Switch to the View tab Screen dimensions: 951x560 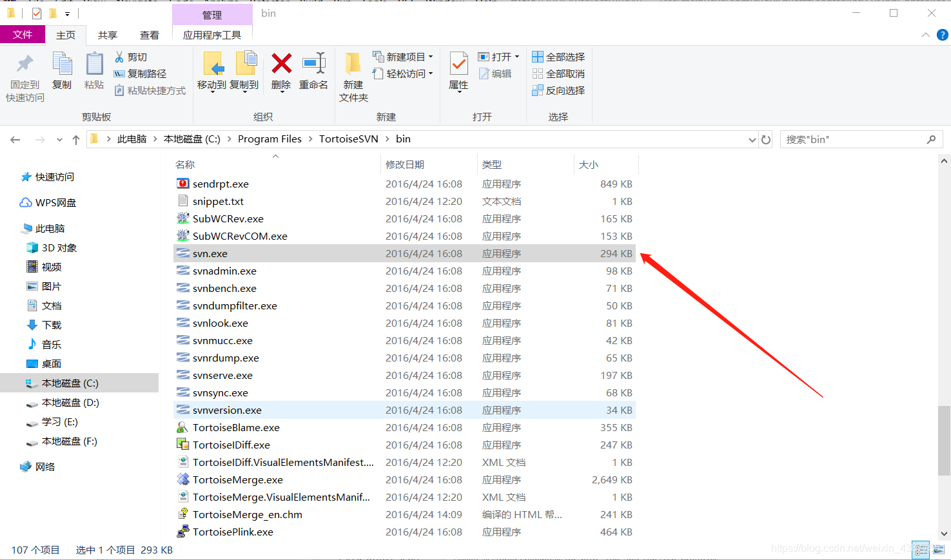click(150, 35)
